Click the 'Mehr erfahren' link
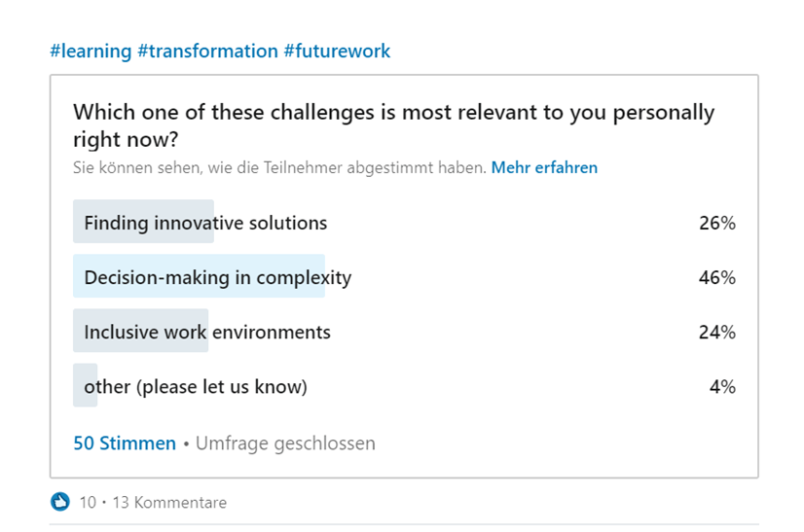Viewport: 804px width, 532px height. (544, 167)
